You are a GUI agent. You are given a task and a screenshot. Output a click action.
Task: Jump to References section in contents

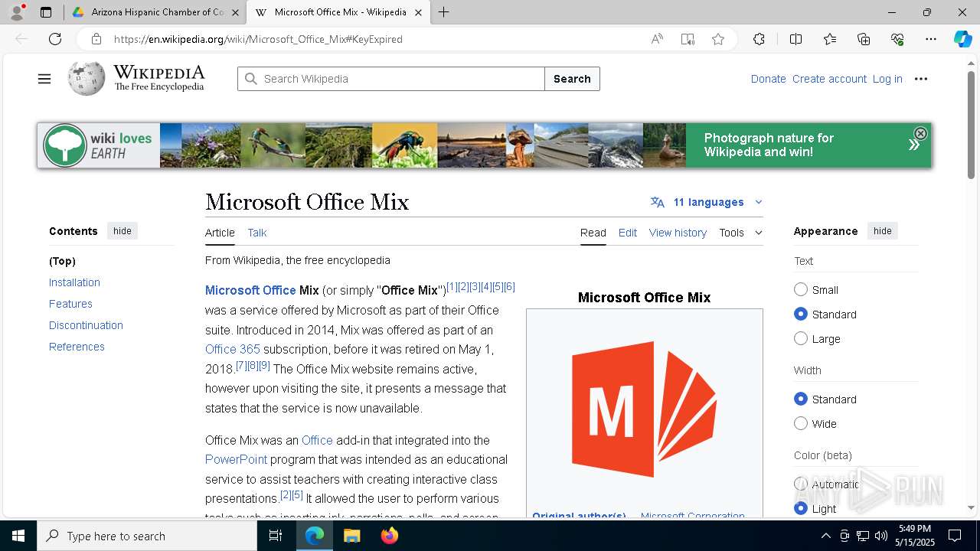tap(77, 347)
